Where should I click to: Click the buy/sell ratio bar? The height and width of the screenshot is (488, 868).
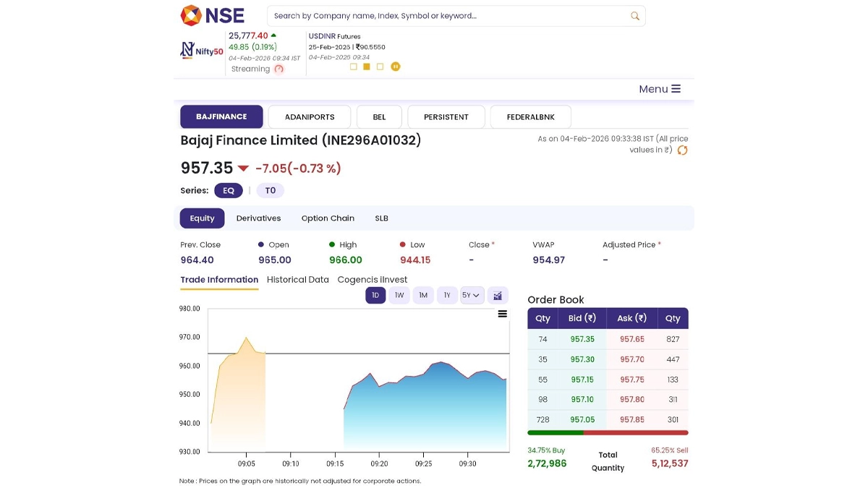pyautogui.click(x=608, y=433)
